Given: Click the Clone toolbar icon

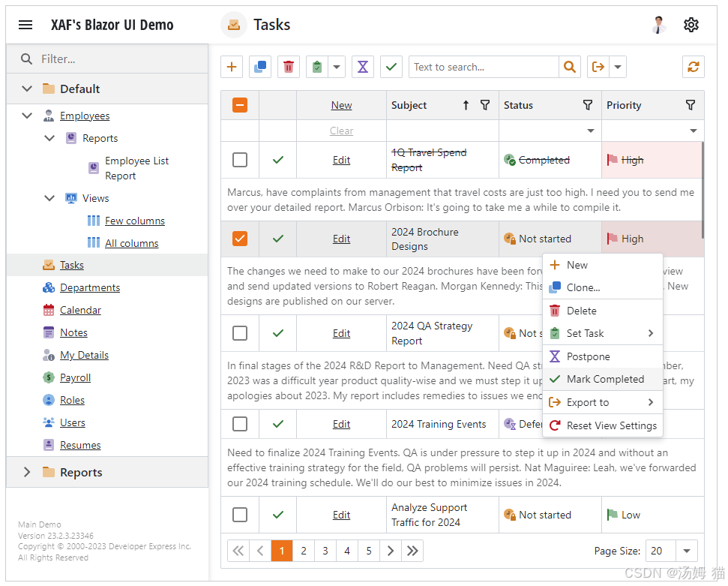Looking at the screenshot, I should click(x=260, y=67).
